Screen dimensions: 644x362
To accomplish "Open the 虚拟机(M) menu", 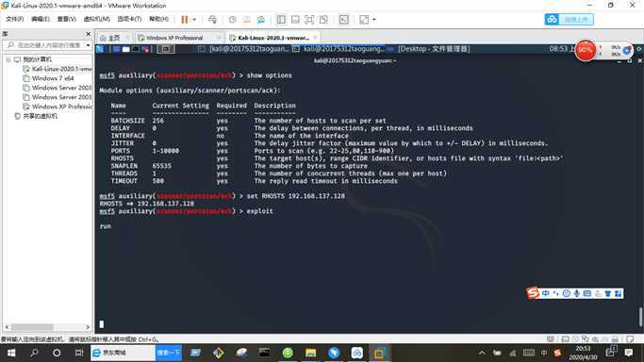I will [96, 19].
